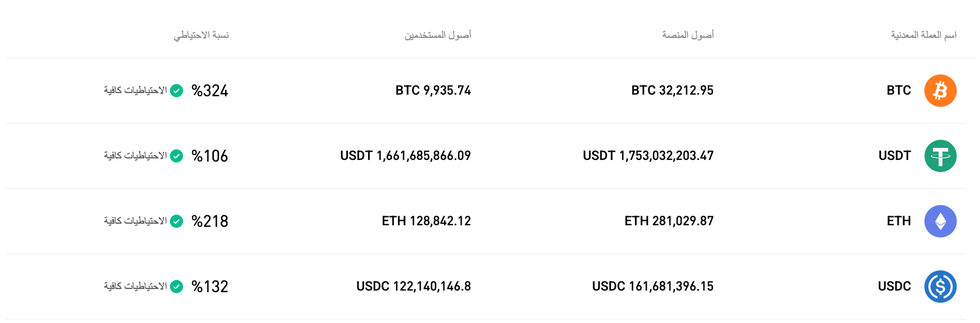The image size is (980, 323).
Task: Select the BTC row in the table
Action: pos(491,90)
